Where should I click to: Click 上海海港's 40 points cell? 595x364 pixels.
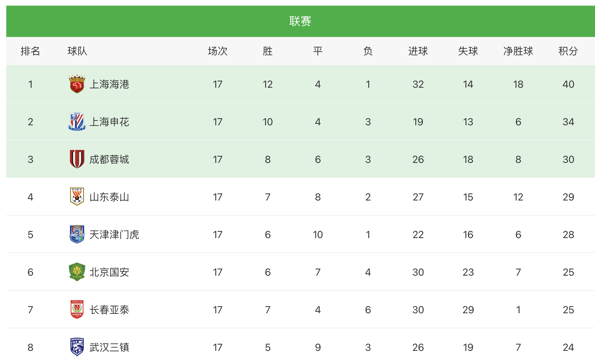point(568,84)
